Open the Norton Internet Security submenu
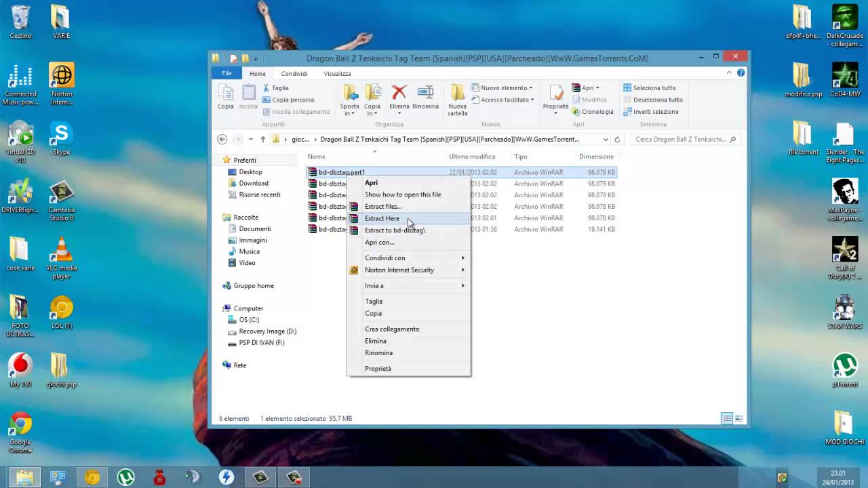 pos(408,270)
